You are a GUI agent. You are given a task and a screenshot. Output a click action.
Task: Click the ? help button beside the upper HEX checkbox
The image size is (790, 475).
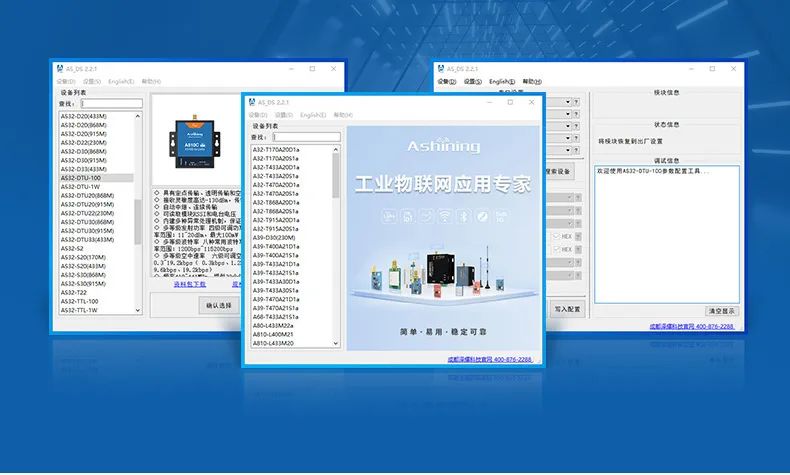pyautogui.click(x=578, y=236)
